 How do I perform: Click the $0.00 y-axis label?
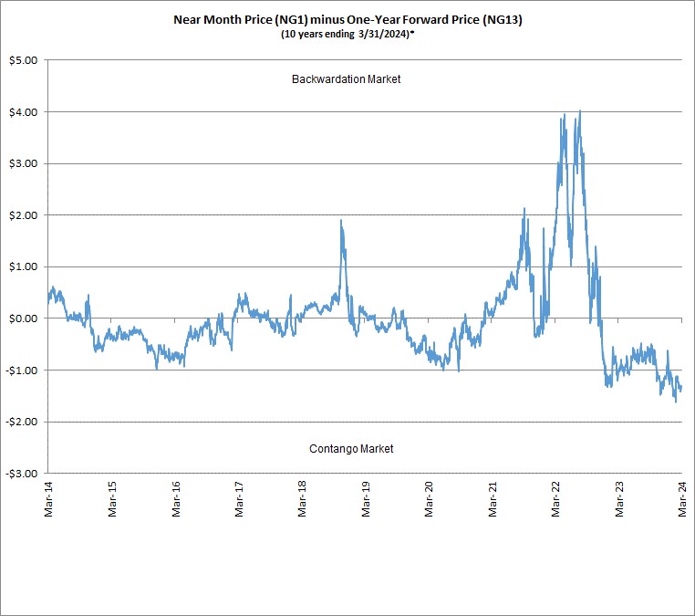[x=24, y=318]
